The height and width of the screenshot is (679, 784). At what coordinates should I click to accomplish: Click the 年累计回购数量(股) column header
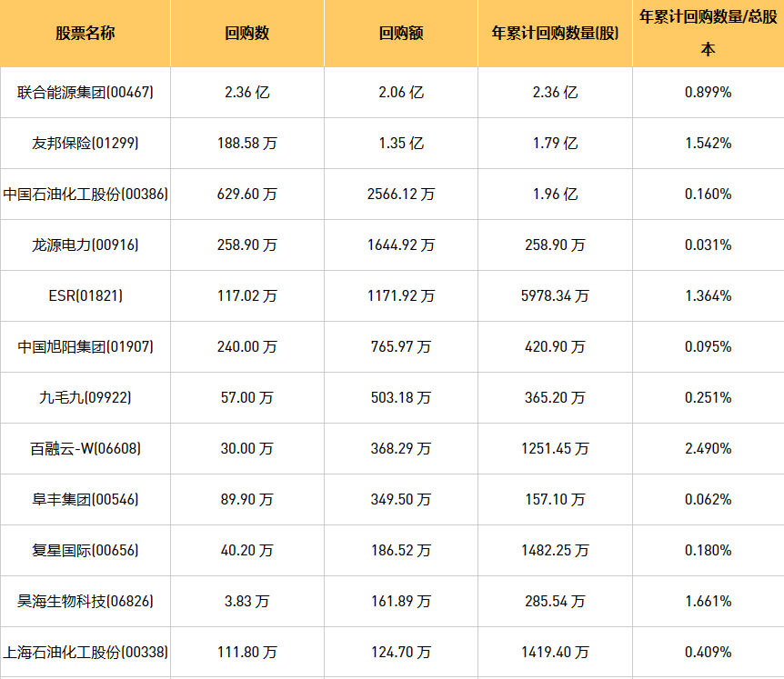(555, 33)
